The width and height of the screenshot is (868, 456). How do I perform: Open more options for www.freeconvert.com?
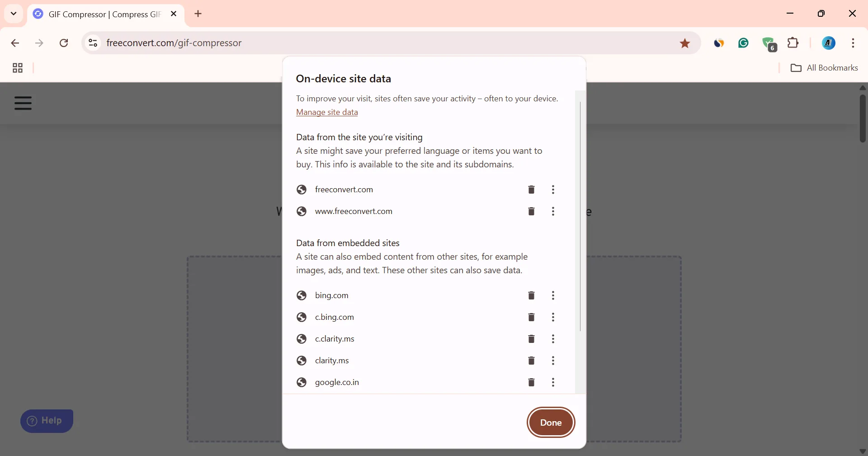point(553,211)
